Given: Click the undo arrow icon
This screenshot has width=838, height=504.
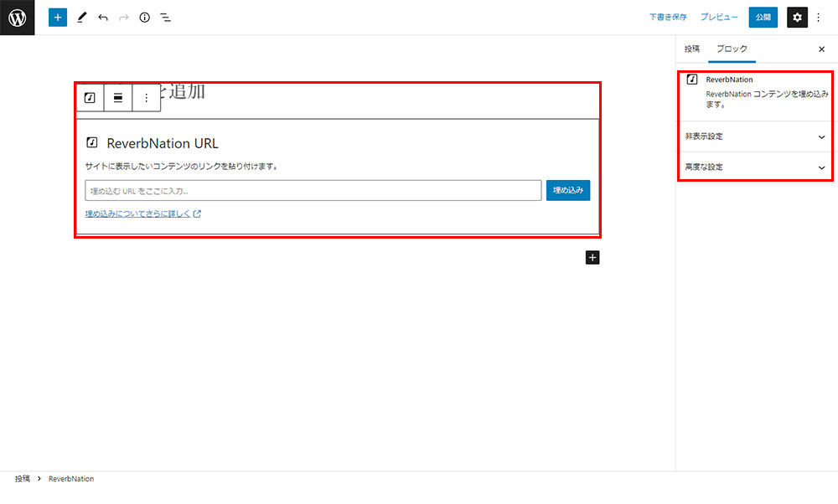Looking at the screenshot, I should tap(103, 17).
